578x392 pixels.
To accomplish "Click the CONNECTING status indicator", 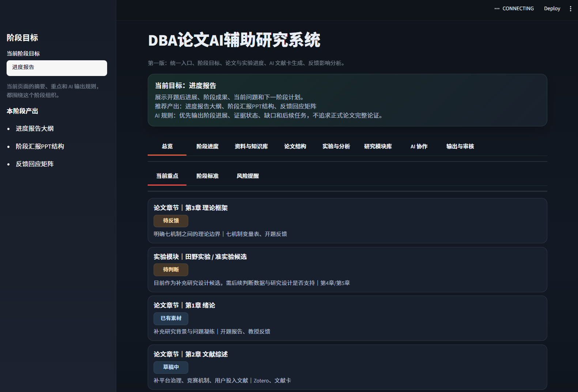I will pyautogui.click(x=514, y=8).
